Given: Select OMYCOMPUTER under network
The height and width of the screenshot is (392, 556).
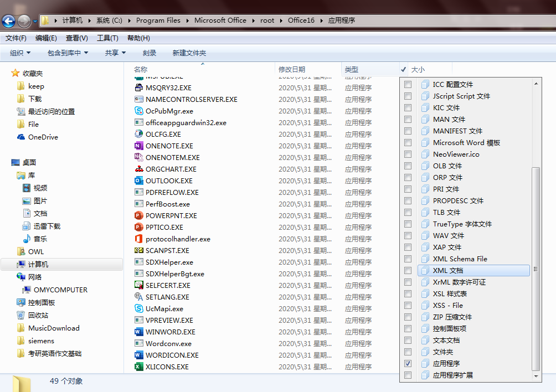Looking at the screenshot, I should point(60,290).
